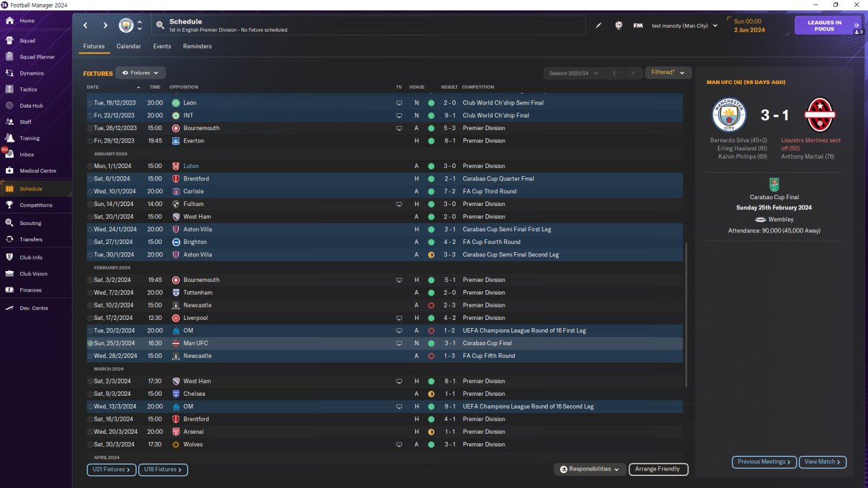This screenshot has height=488, width=868.
Task: Open U21 Fixtures
Action: tap(111, 469)
